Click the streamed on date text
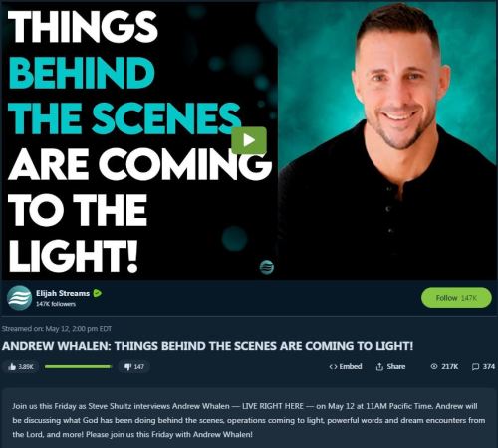The image size is (498, 448). tap(57, 329)
